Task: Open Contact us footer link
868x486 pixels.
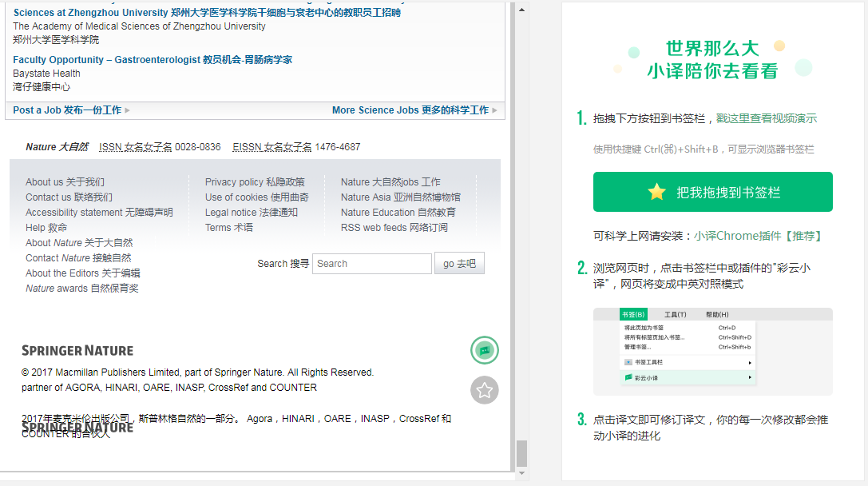Action: pos(69,197)
